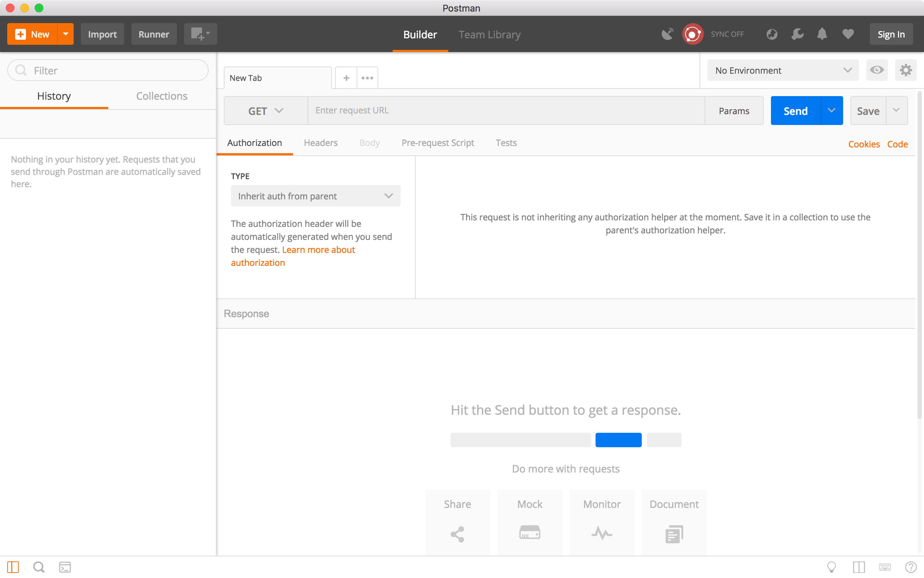Click the Runner button
The width and height of the screenshot is (924, 578).
coord(154,34)
